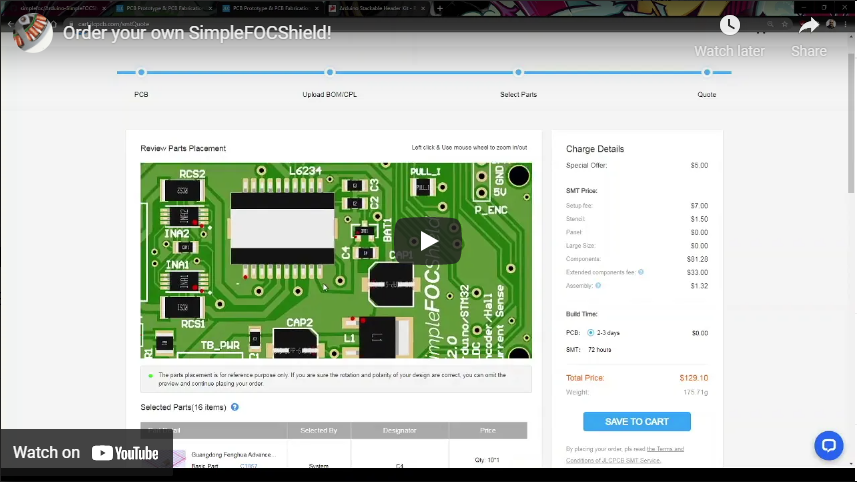Click the Guangdong Fenghua Advance part name

pyautogui.click(x=233, y=455)
